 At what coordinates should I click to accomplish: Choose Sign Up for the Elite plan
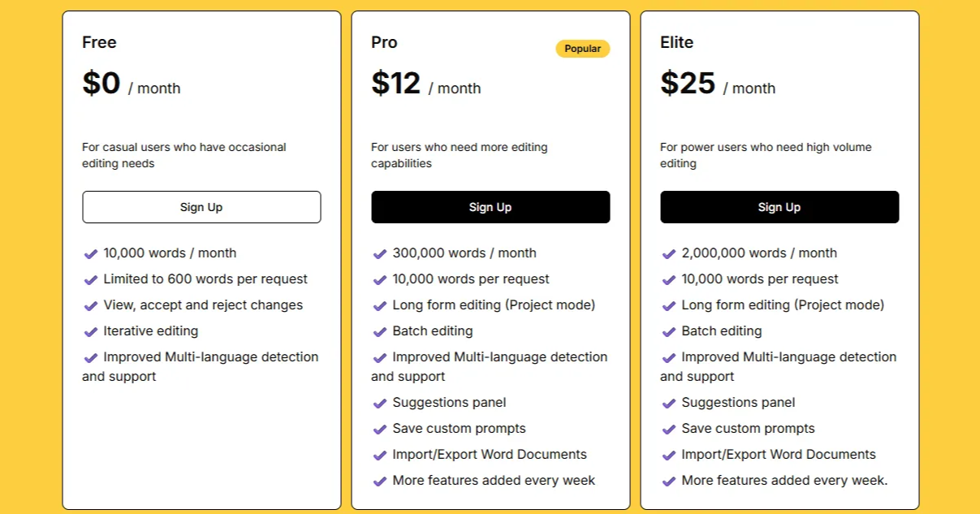point(779,207)
